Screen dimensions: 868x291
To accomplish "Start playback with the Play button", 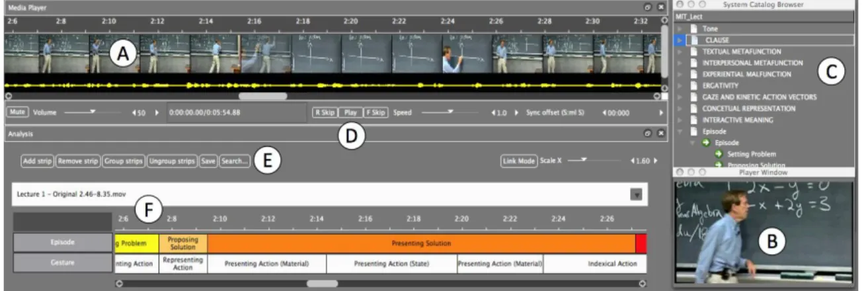I will pyautogui.click(x=351, y=112).
